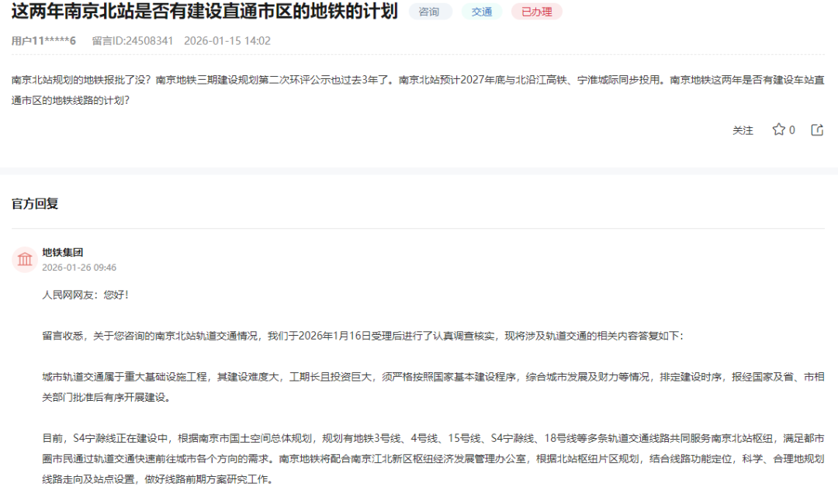
Task: Click the star favorite icon
Action: [x=778, y=129]
